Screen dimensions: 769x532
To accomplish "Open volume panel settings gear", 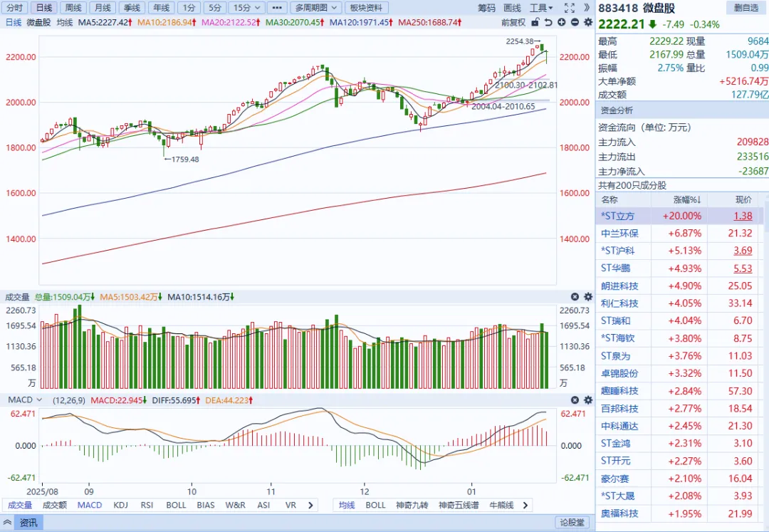I will pyautogui.click(x=588, y=297).
